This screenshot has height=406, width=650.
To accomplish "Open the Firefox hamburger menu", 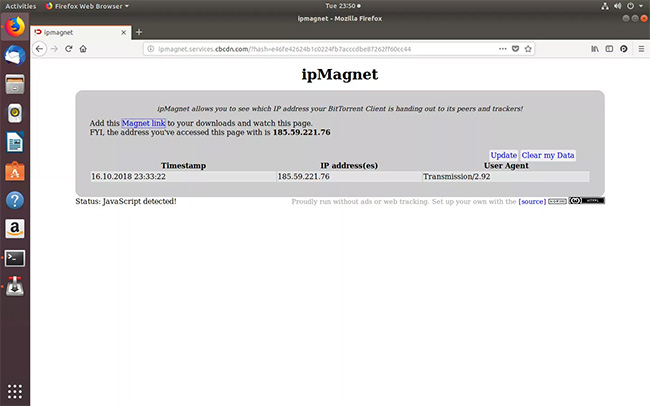I will pos(641,49).
